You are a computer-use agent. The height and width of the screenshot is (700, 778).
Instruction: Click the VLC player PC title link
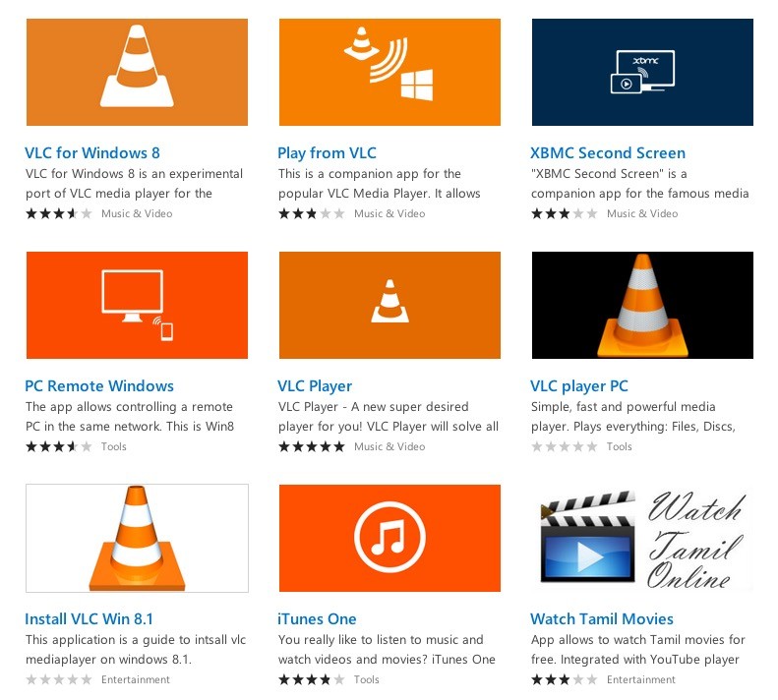(579, 386)
